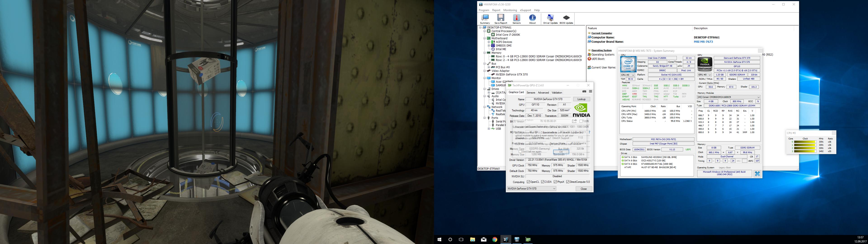Toggle the CUDA checkbox
This screenshot has height=244, width=868.
tap(543, 182)
